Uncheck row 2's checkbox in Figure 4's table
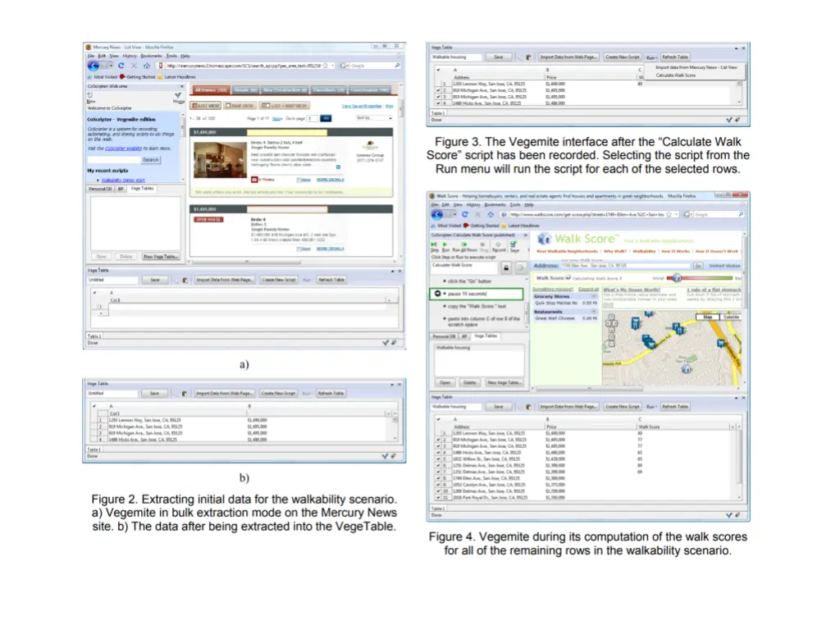Viewport: 840px width, 630px height. pos(438,440)
